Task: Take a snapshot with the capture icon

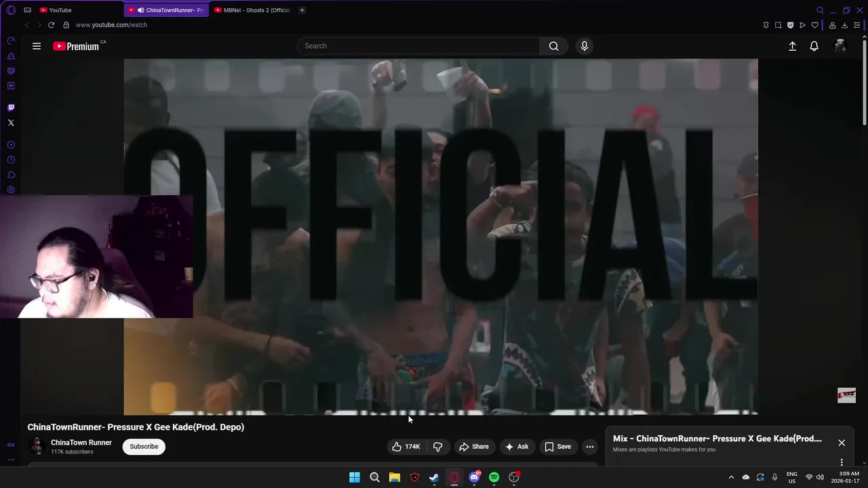Action: pyautogui.click(x=778, y=25)
